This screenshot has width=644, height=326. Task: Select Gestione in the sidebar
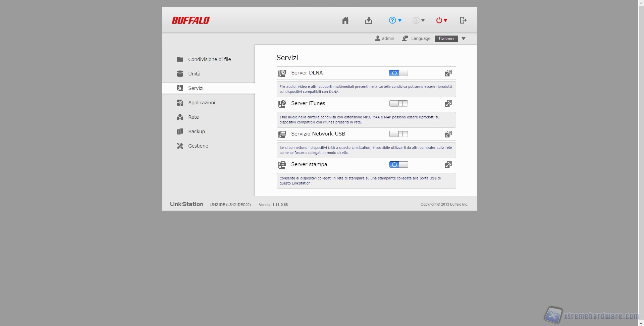198,146
